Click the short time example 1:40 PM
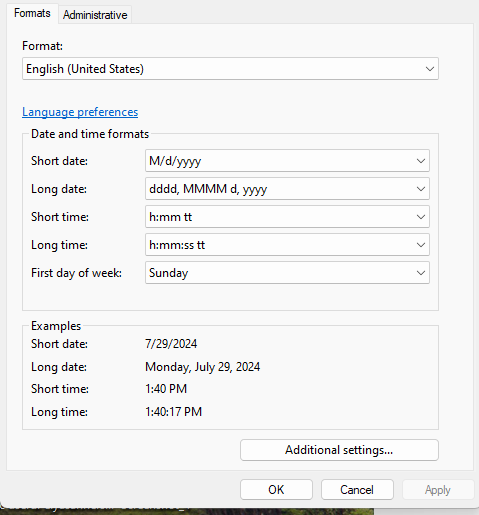The width and height of the screenshot is (479, 515). 166,389
